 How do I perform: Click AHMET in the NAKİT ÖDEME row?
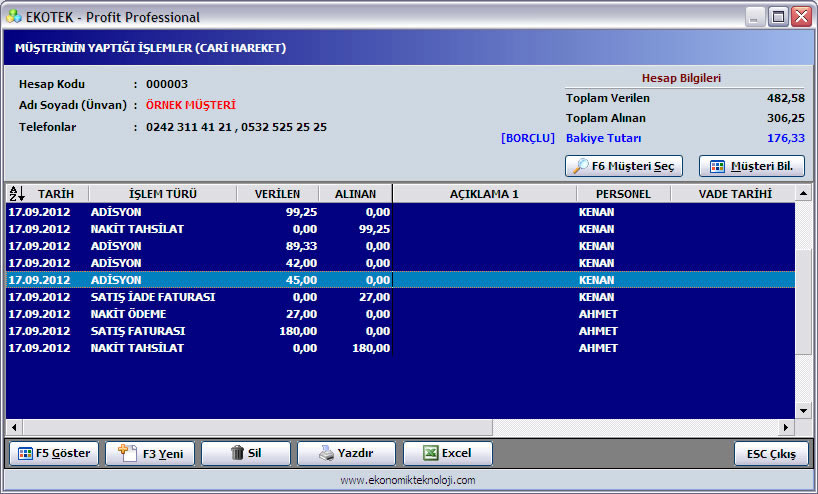tap(598, 314)
